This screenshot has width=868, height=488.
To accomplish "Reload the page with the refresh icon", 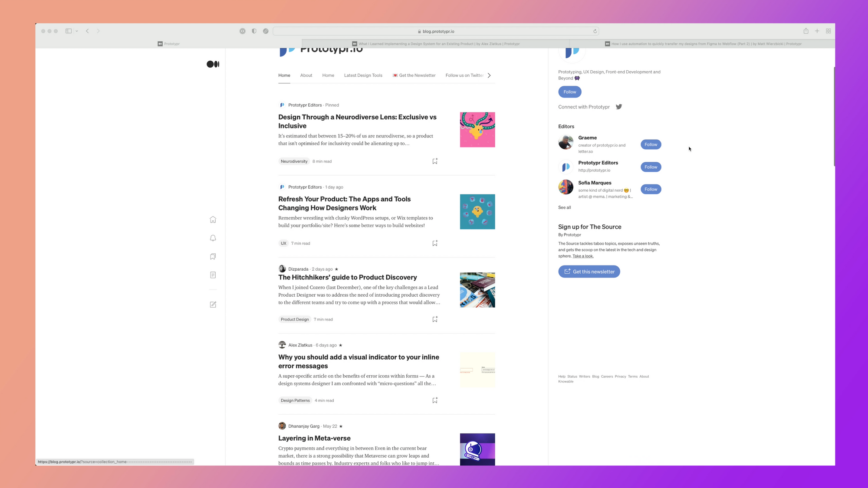I will (595, 31).
